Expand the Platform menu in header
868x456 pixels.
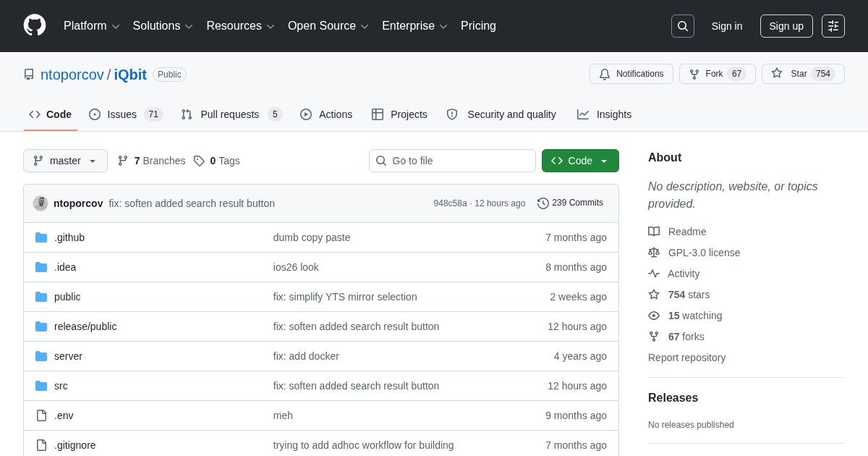92,26
